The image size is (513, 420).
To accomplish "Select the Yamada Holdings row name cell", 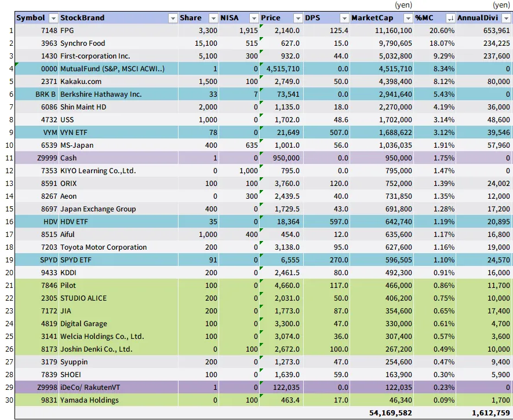I will point(116,400).
